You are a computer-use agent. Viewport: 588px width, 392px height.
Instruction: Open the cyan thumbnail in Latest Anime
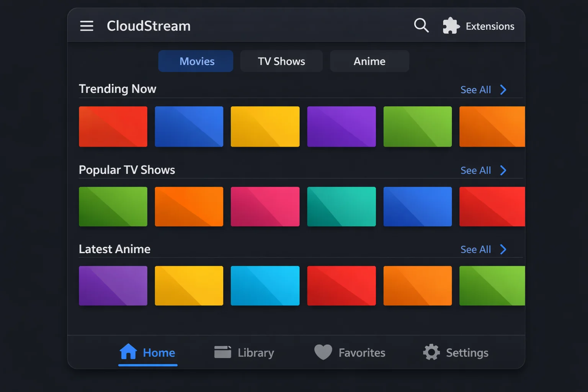pyautogui.click(x=265, y=286)
